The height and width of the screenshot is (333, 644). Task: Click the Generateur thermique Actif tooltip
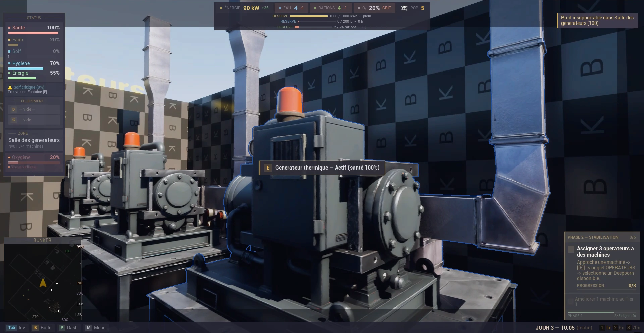tap(322, 168)
